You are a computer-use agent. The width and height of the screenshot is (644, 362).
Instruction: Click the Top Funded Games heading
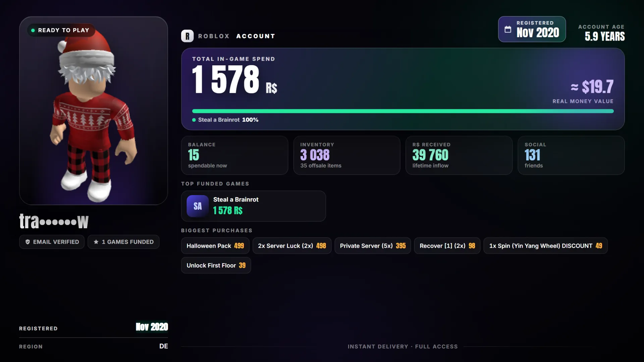[215, 184]
